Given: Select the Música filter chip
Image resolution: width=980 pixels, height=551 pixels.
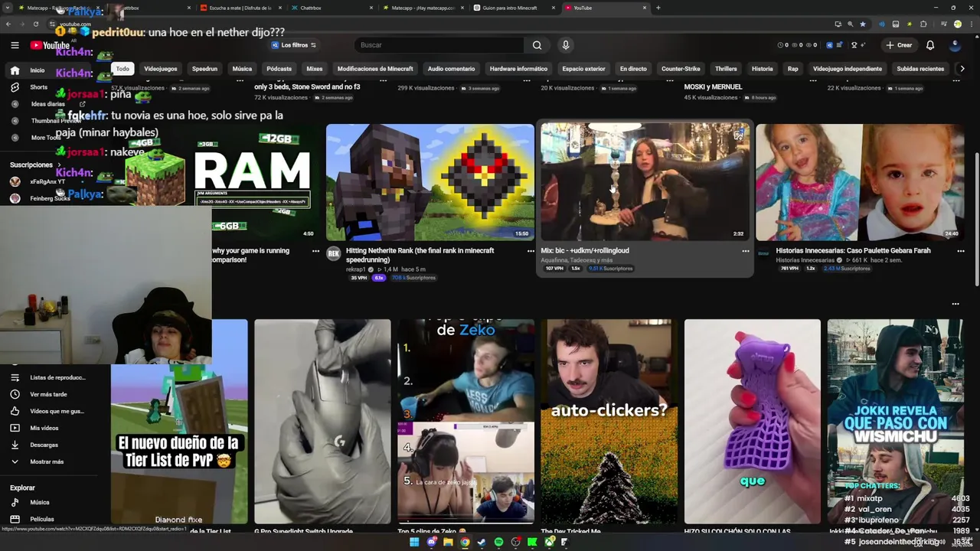Looking at the screenshot, I should tap(242, 69).
